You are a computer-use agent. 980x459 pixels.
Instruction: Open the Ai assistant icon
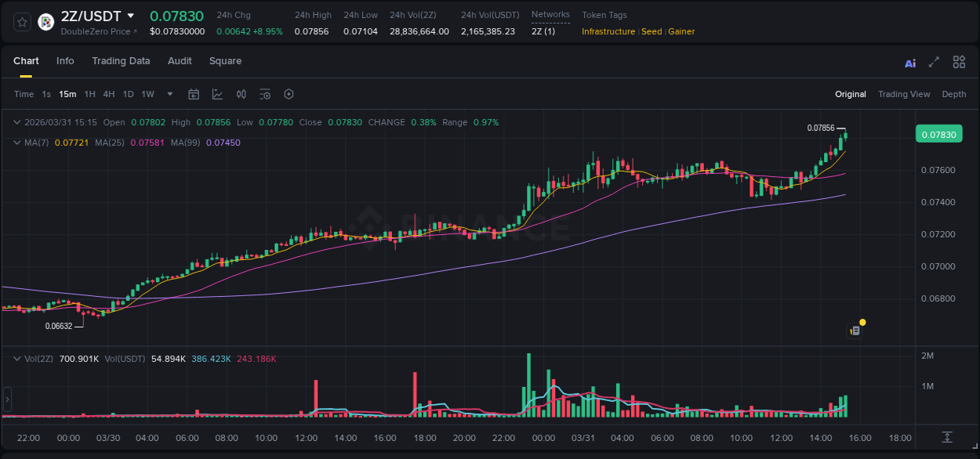909,62
